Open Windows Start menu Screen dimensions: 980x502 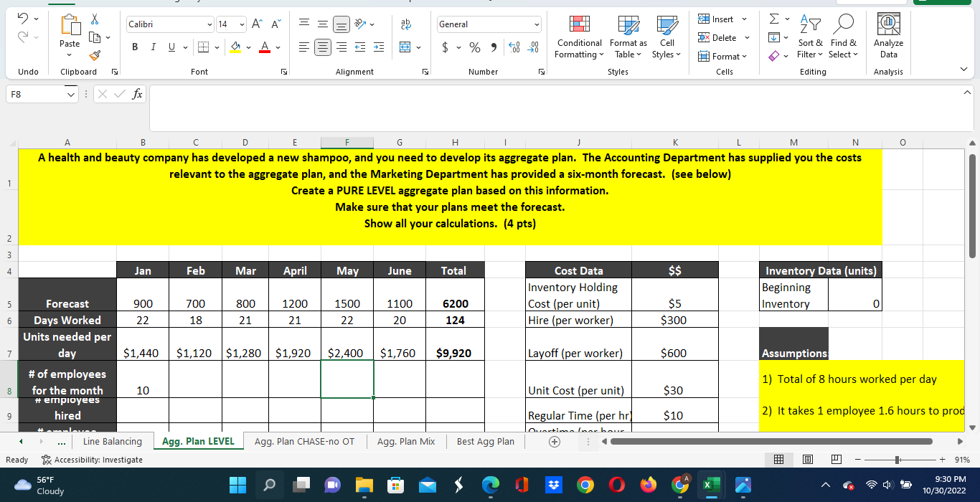237,486
